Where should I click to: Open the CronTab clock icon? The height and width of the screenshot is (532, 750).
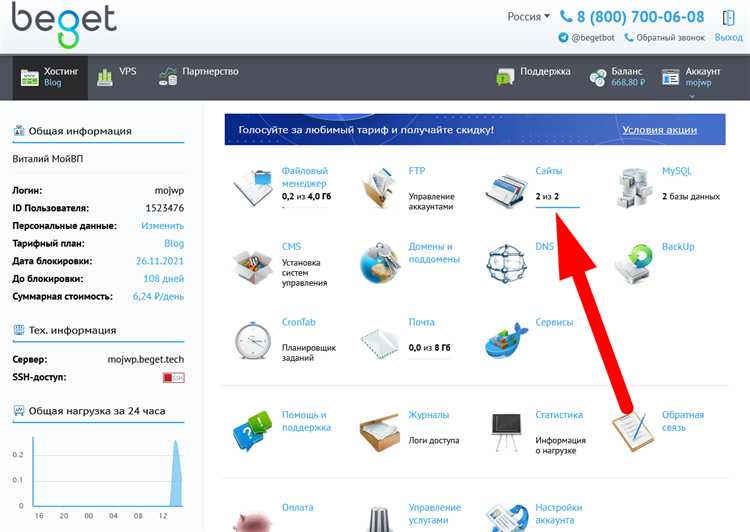pos(253,341)
